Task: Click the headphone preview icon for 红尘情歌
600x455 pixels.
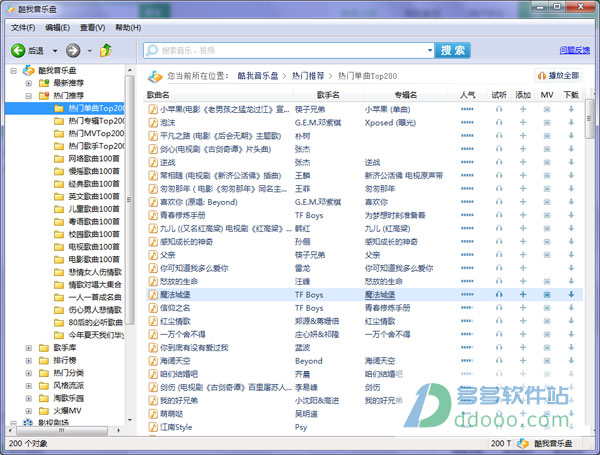Action: click(499, 321)
